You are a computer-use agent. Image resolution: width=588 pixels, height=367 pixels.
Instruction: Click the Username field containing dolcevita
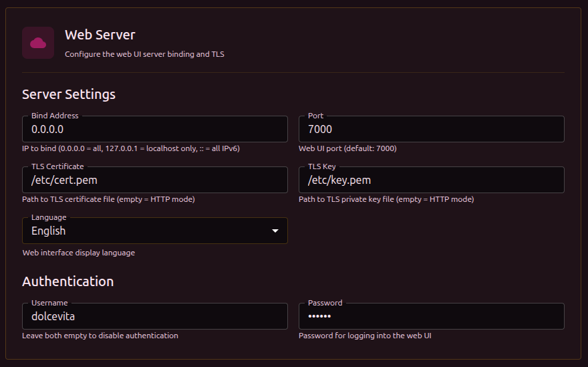pyautogui.click(x=154, y=316)
